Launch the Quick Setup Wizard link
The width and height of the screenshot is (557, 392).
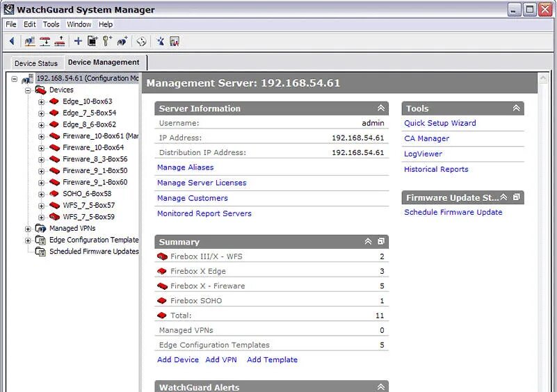point(440,123)
